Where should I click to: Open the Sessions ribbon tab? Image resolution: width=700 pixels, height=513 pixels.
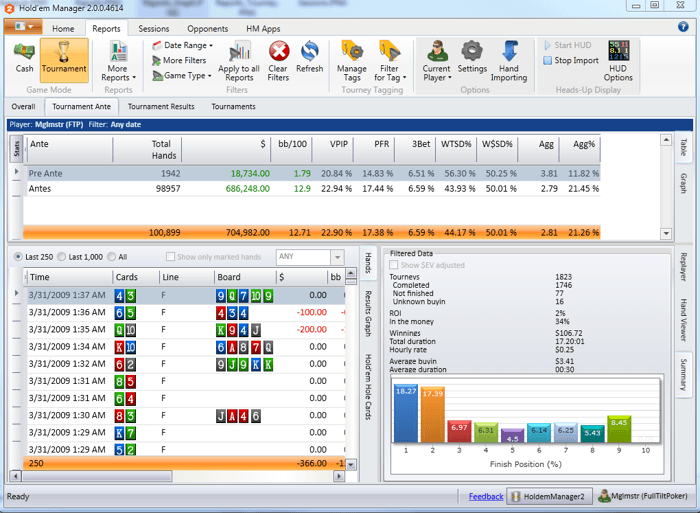pos(154,29)
